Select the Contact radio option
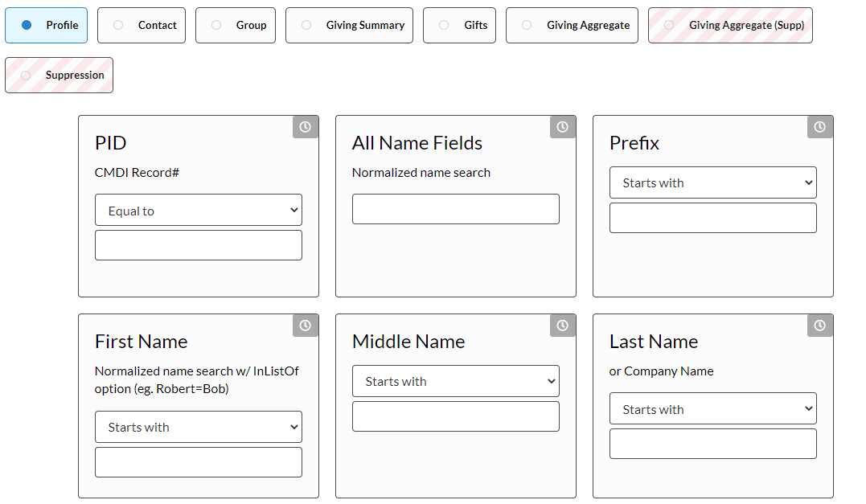866x504 pixels. coord(142,26)
